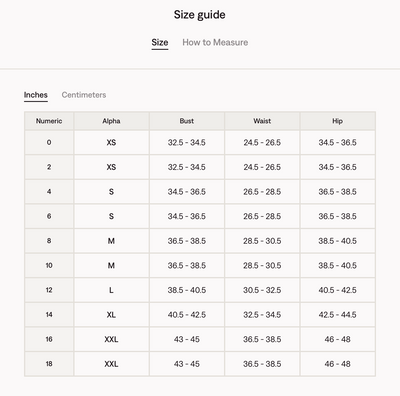Click the XL alpha size cell
This screenshot has width=400, height=396.
(111, 315)
